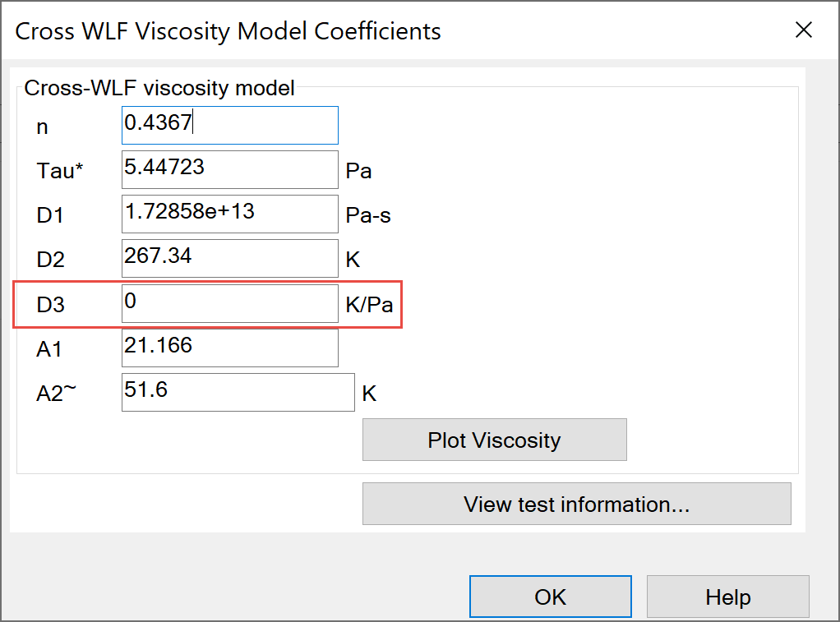Select the A1 coefficient field

[229, 348]
